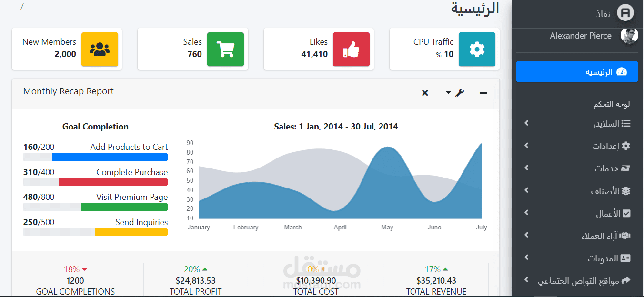Image resolution: width=644 pixels, height=297 pixels.
Task: Click the green Sales shopping cart icon
Action: coord(225,49)
